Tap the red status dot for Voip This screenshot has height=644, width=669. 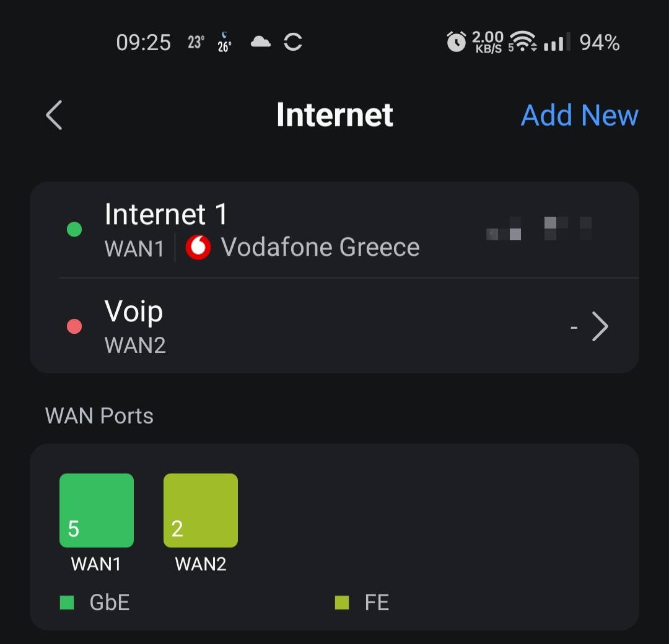click(x=74, y=326)
